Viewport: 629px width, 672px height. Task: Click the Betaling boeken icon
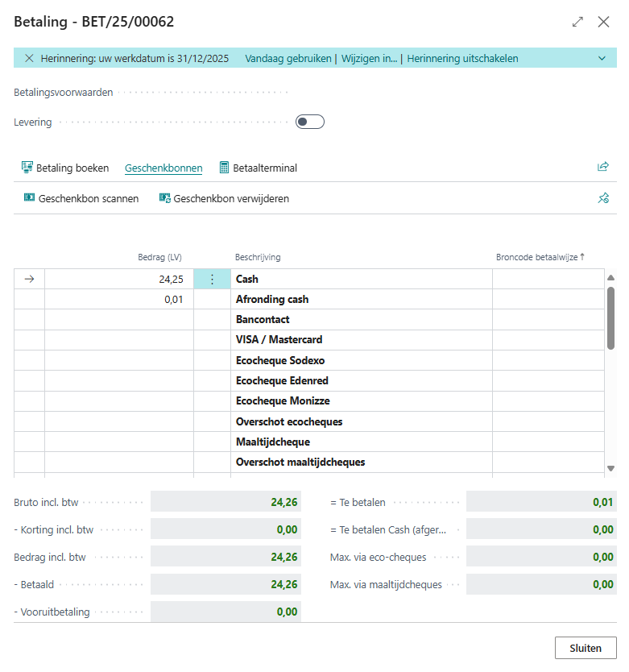(x=27, y=168)
